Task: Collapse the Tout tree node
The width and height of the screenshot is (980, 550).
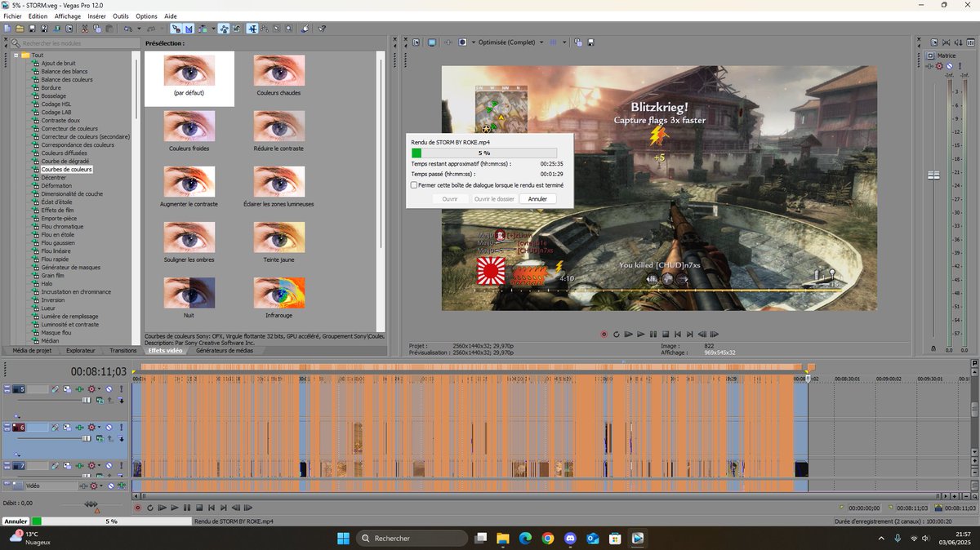Action: click(x=16, y=55)
